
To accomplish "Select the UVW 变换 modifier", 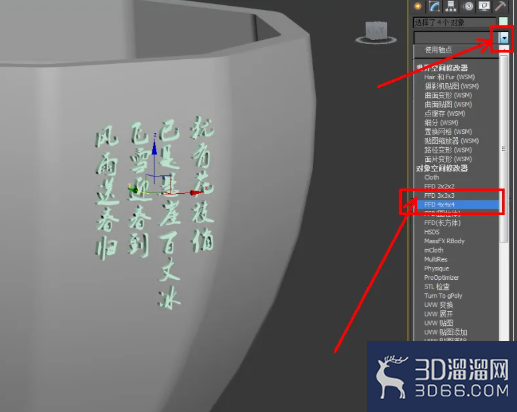I will (x=438, y=305).
